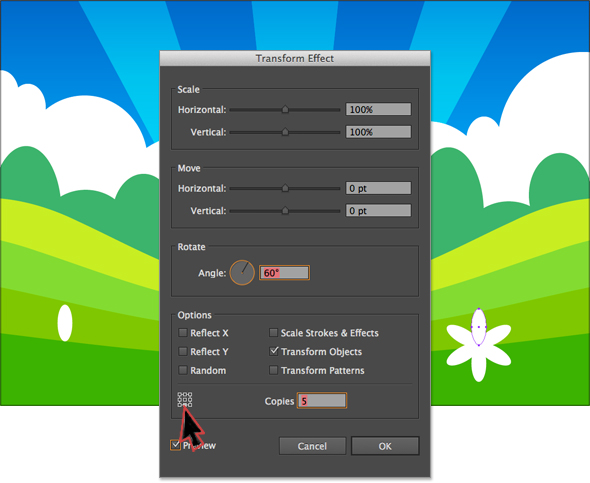The width and height of the screenshot is (590, 483).
Task: Click the Move Horizontal slider handle
Action: coord(285,188)
